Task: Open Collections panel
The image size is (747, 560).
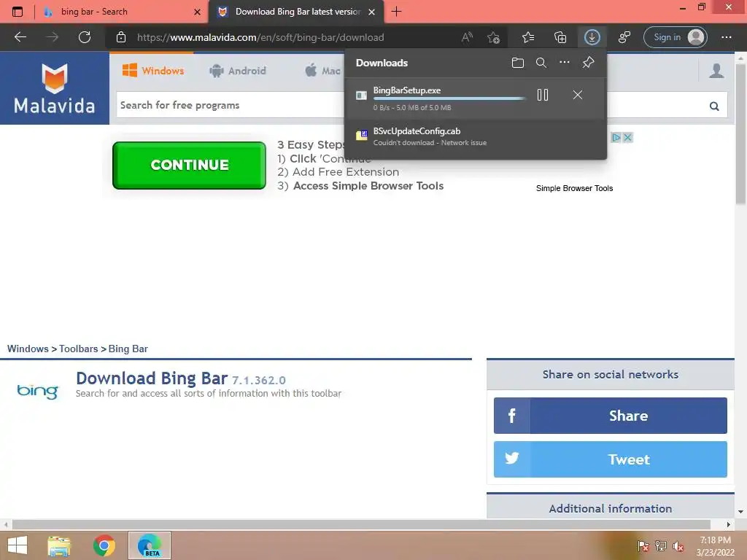Action: pos(560,37)
